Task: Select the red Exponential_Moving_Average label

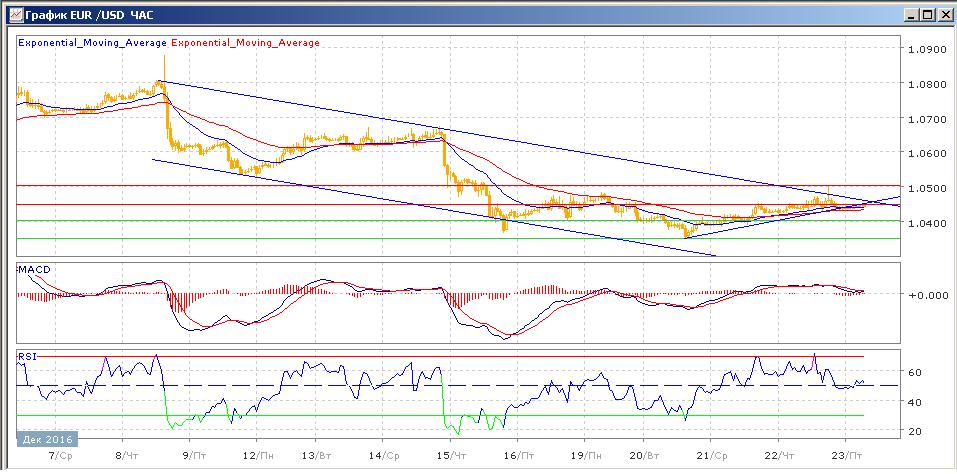Action: 247,43
